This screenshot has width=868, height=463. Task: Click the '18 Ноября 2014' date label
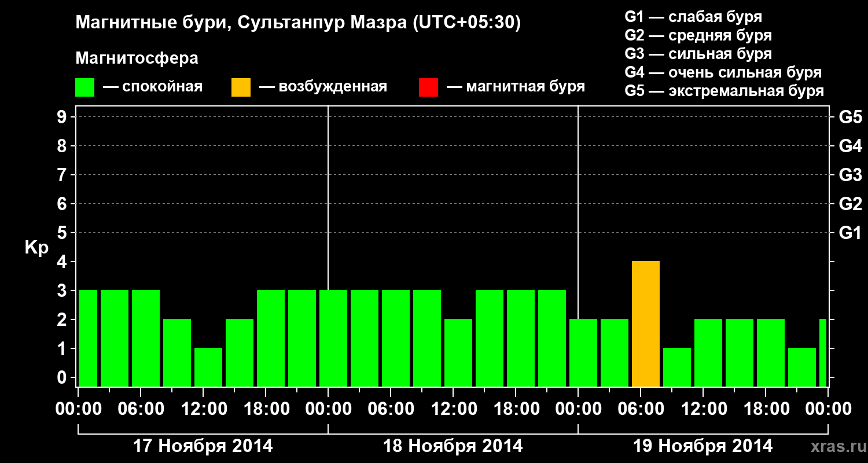tap(453, 446)
